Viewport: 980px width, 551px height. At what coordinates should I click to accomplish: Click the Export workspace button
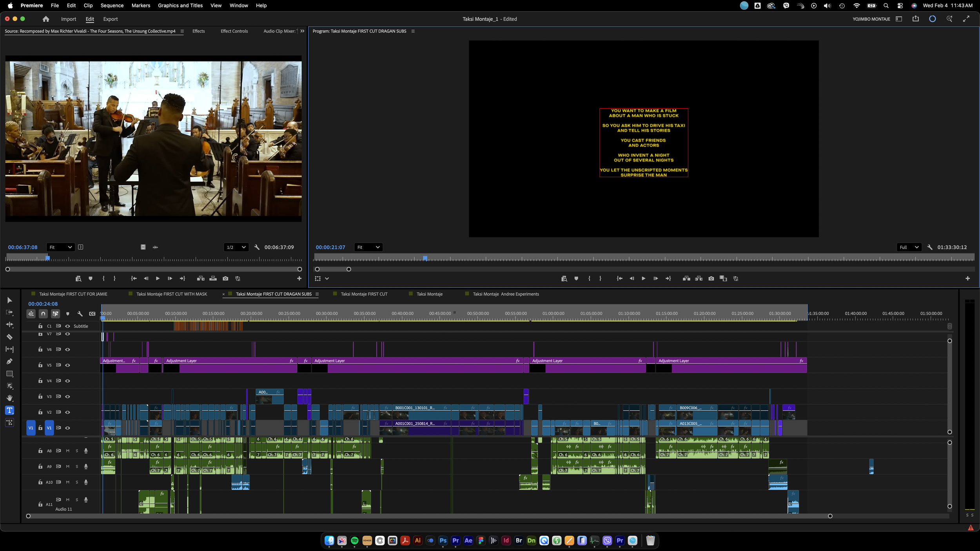[x=110, y=19]
